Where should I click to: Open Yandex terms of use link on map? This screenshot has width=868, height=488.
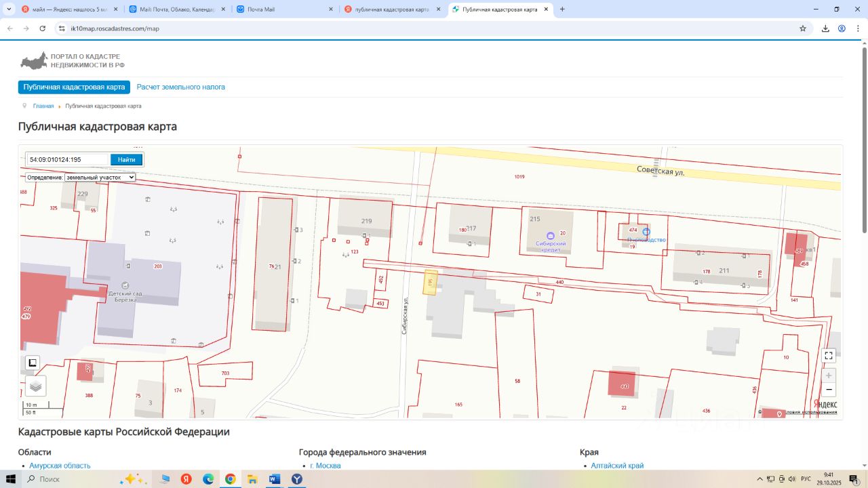click(811, 412)
